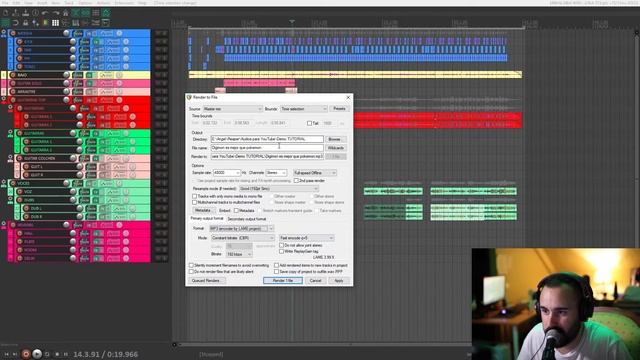Screen dimensions: 640x360
Task: Check Do not render likely silent files
Action: [x=191, y=271]
